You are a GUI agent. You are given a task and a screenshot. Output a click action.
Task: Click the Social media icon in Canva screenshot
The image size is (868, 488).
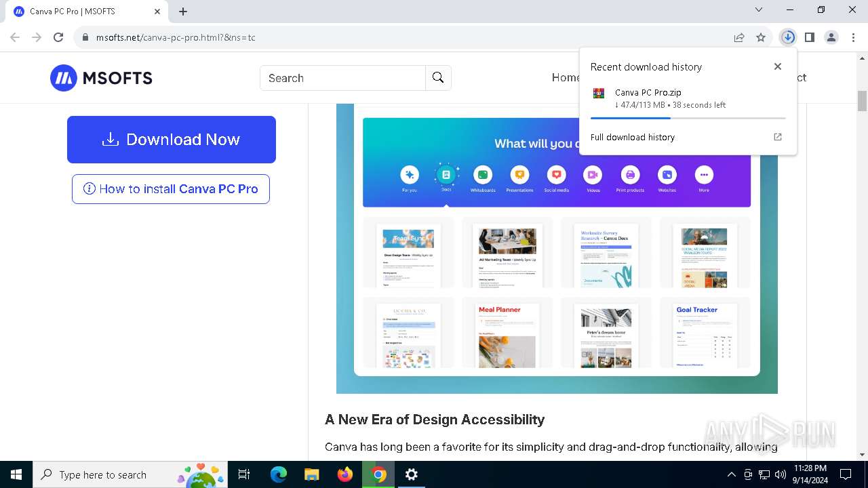(556, 175)
